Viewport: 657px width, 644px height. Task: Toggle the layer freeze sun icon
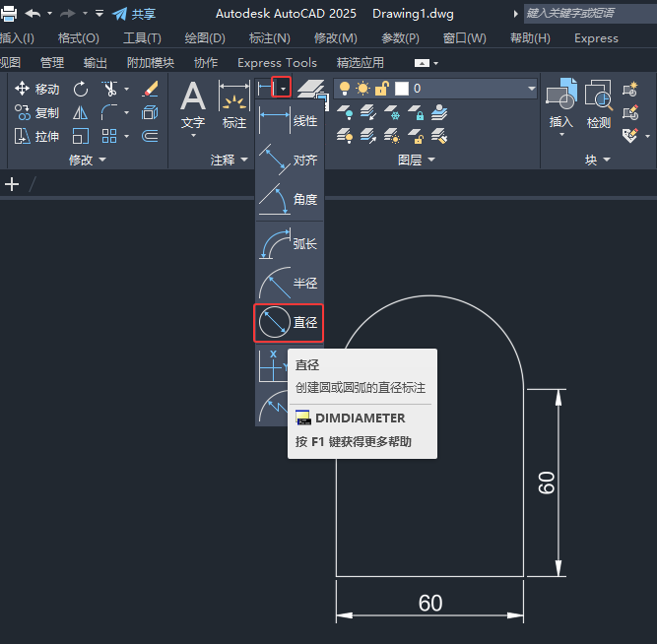tap(362, 89)
